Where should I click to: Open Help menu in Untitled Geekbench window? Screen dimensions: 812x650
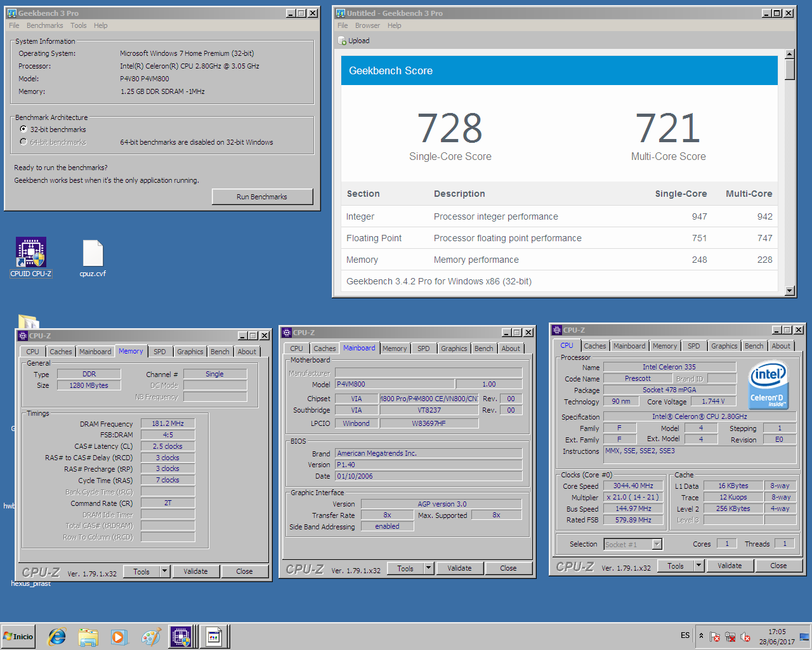pyautogui.click(x=394, y=25)
